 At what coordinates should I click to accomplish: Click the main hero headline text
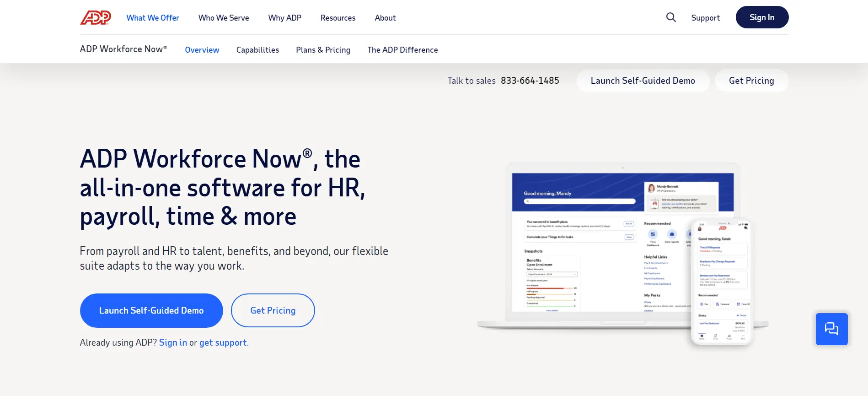pos(223,188)
